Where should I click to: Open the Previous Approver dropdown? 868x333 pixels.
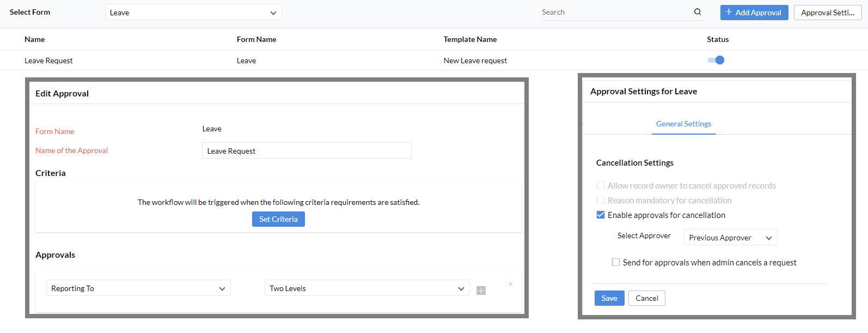pyautogui.click(x=730, y=238)
